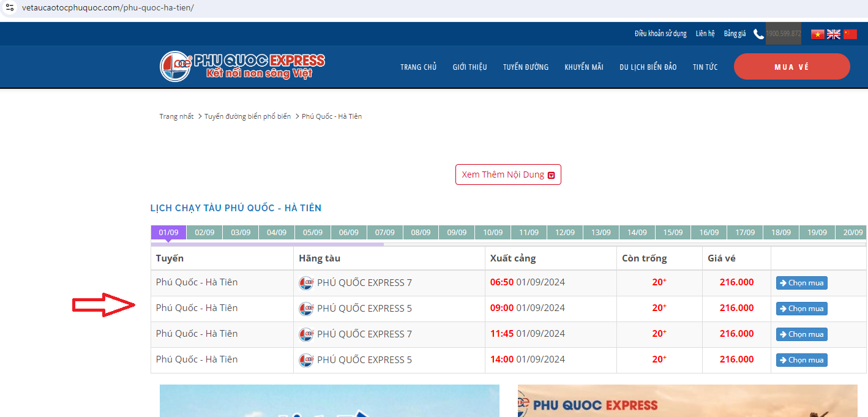
Task: Select the 19/09 date tab
Action: coord(818,233)
